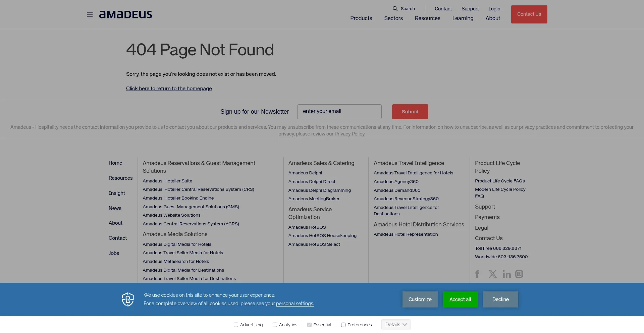Click Worldwide 603.436.7500 number
The height and width of the screenshot is (333, 644).
pos(501,257)
